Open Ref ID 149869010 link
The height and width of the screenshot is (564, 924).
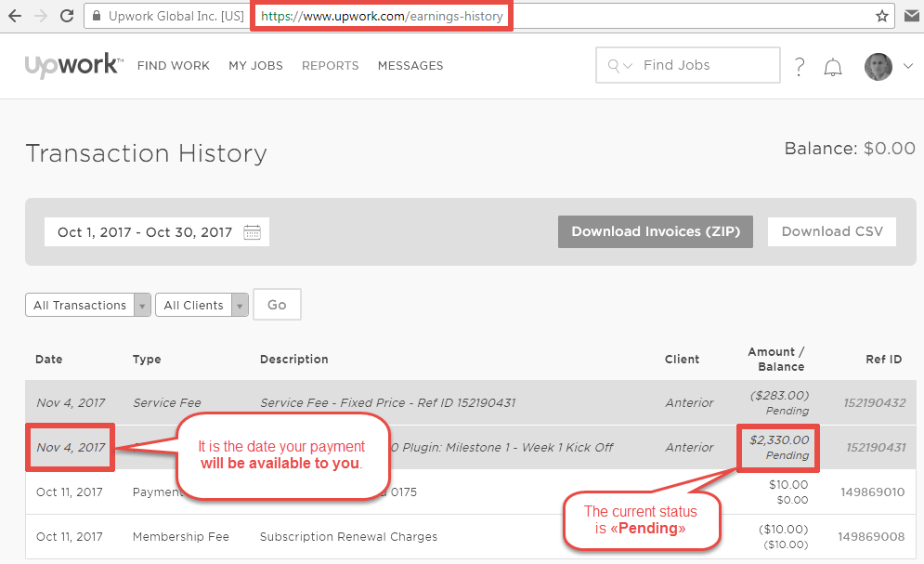point(872,492)
